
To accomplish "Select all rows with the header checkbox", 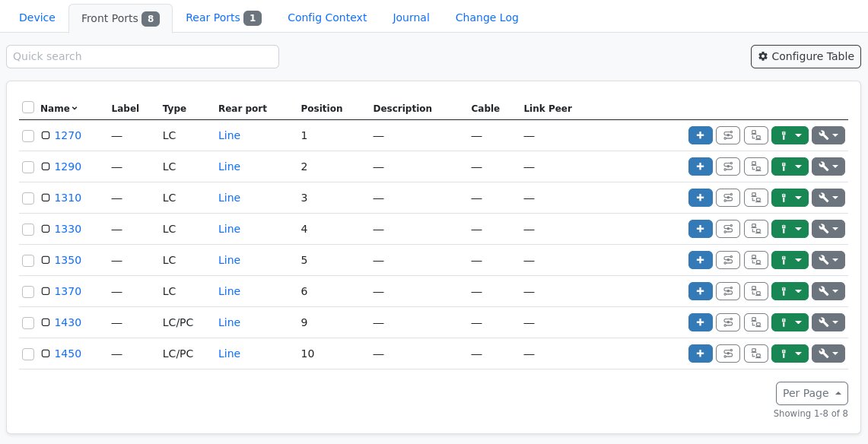I will 28,107.
